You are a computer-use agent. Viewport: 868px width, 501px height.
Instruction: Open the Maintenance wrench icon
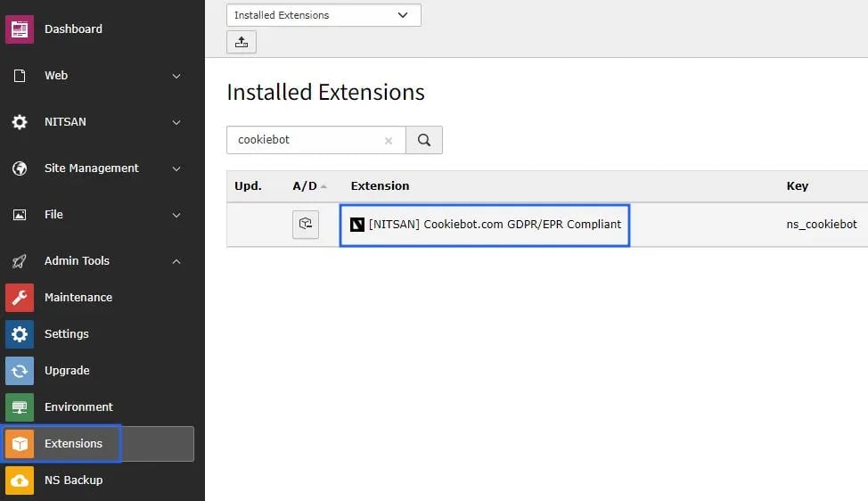click(x=20, y=297)
